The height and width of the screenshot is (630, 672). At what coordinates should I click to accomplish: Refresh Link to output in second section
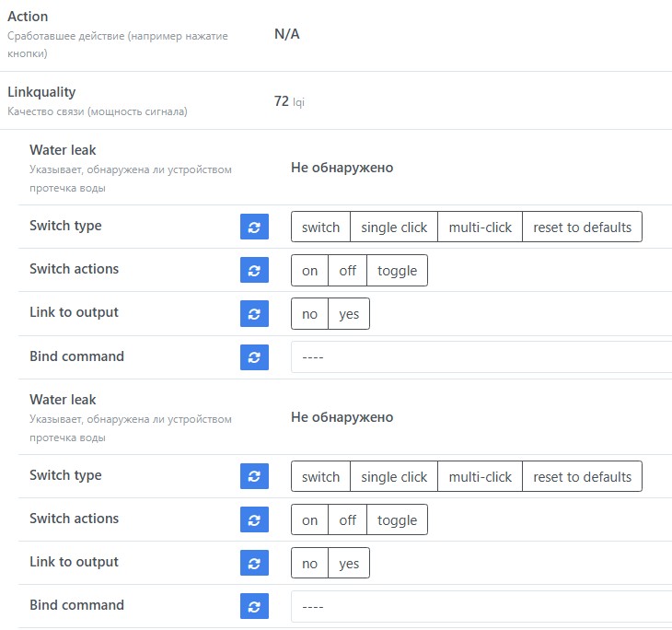tap(254, 563)
